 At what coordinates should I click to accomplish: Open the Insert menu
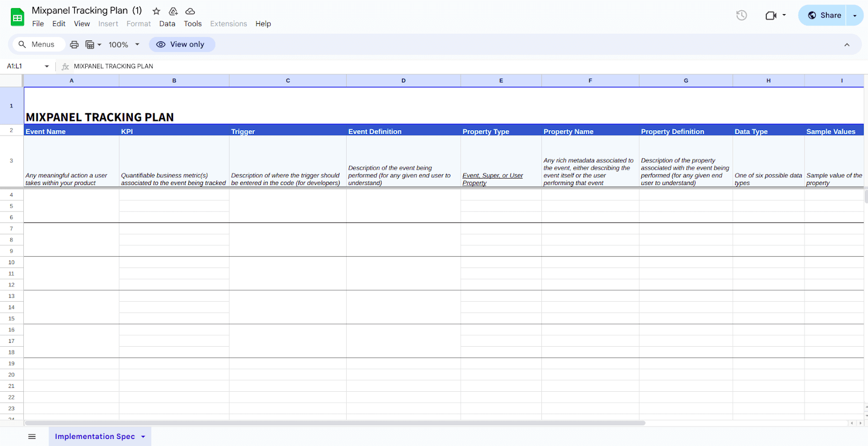(108, 24)
